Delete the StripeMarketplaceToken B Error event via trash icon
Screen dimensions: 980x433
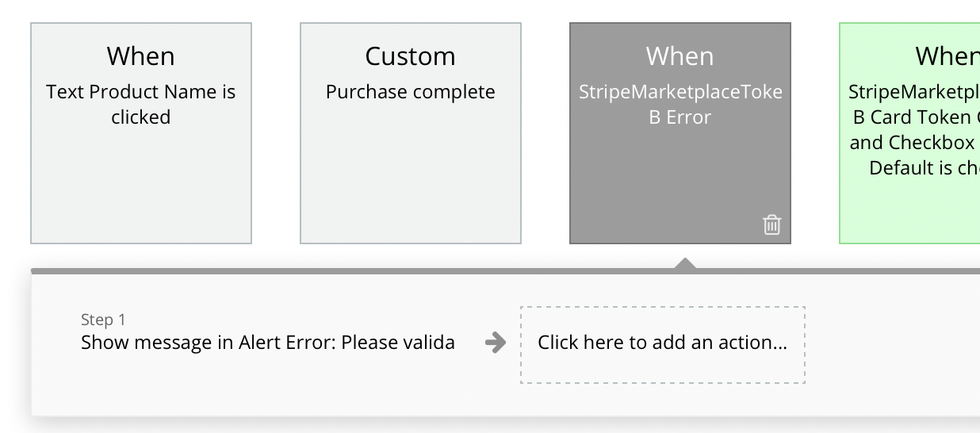pyautogui.click(x=771, y=224)
